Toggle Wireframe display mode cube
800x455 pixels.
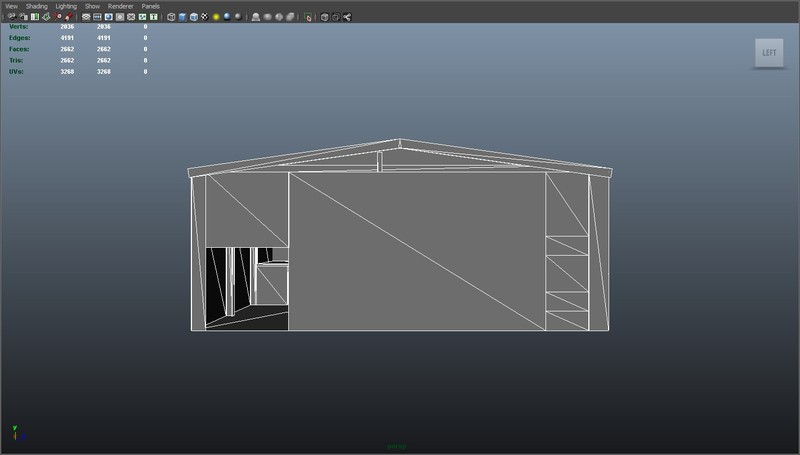171,17
